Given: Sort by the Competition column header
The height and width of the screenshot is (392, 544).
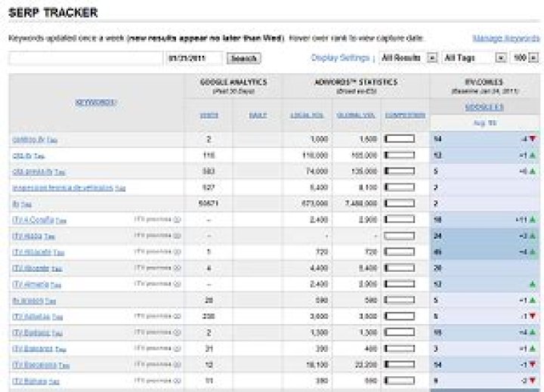Looking at the screenshot, I should pyautogui.click(x=405, y=115).
